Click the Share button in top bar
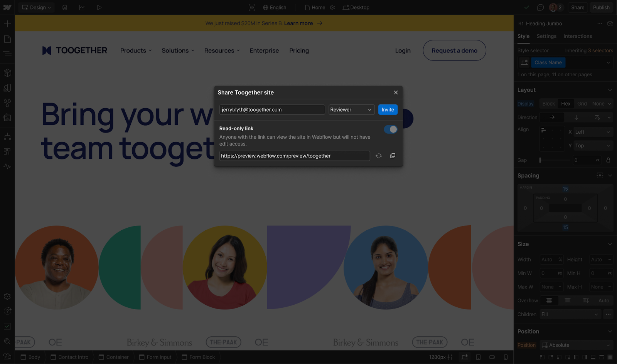 (x=578, y=7)
